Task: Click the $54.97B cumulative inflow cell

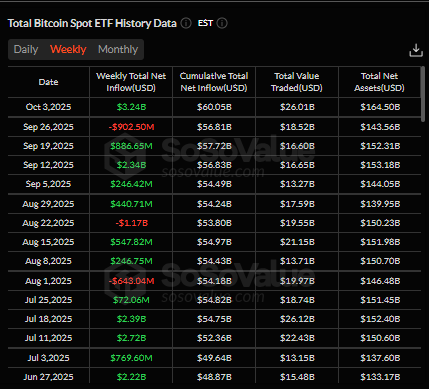Action: pyautogui.click(x=214, y=242)
